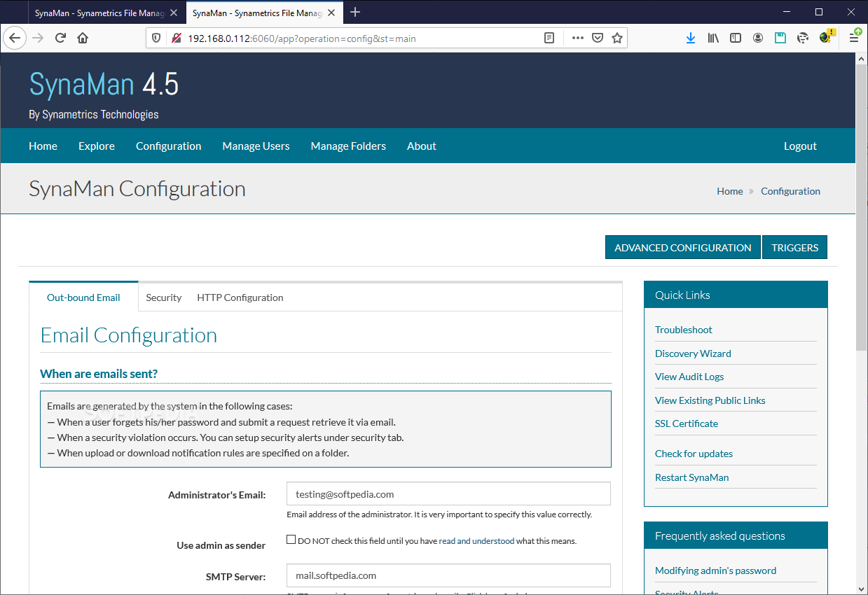Click the insecure connection padlock icon
This screenshot has width=868, height=595.
176,38
